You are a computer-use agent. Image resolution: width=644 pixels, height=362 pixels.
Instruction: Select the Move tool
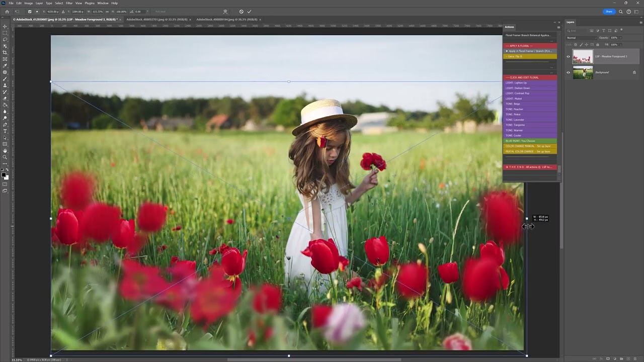[x=5, y=26]
